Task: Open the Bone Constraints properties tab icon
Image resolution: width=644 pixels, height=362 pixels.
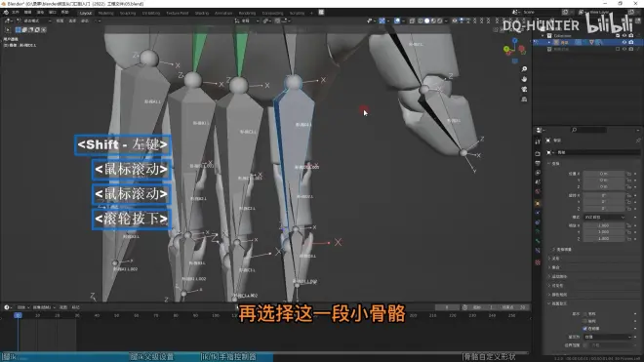Action: (538, 251)
